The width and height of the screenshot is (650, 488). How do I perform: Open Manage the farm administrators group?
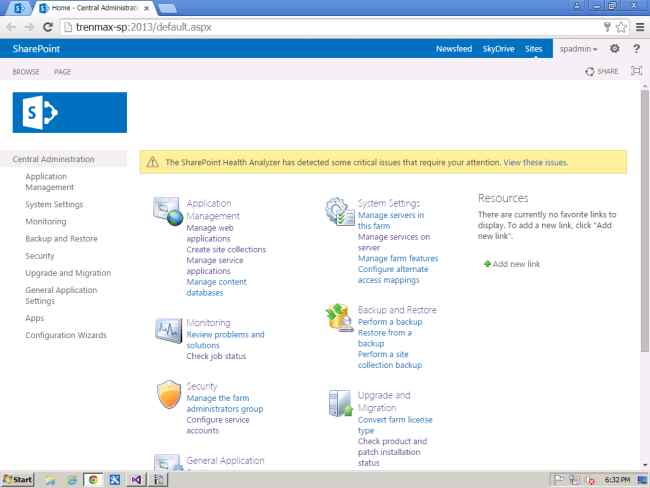(225, 403)
